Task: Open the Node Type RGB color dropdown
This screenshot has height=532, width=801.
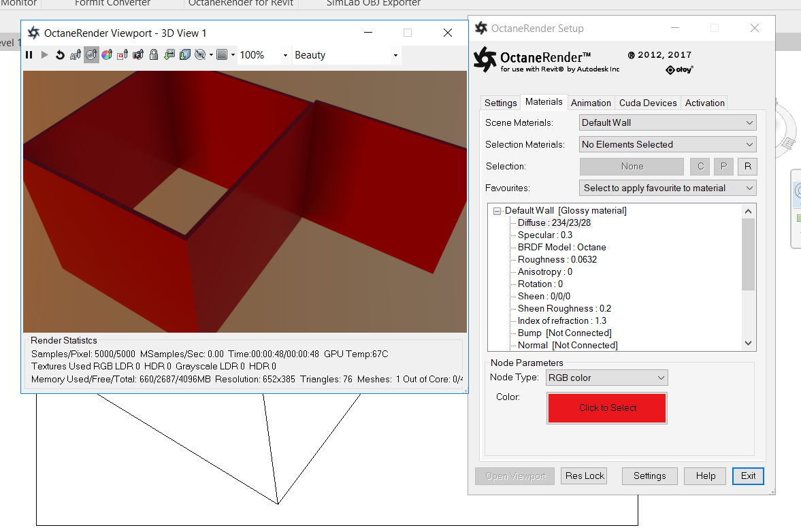Action: [606, 378]
